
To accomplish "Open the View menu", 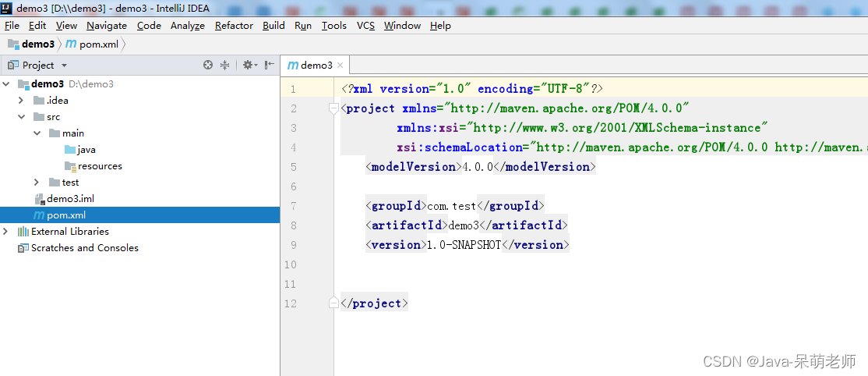I will [x=66, y=26].
